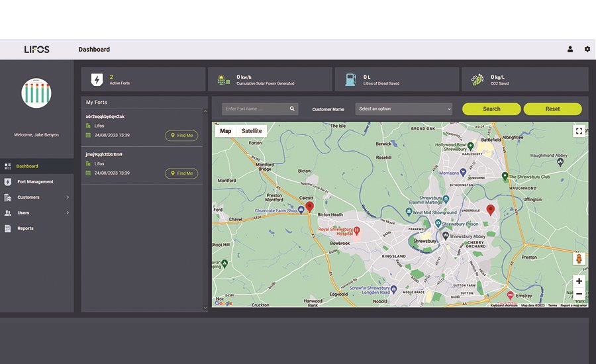
Task: Open the settings gear icon
Action: pyautogui.click(x=587, y=49)
